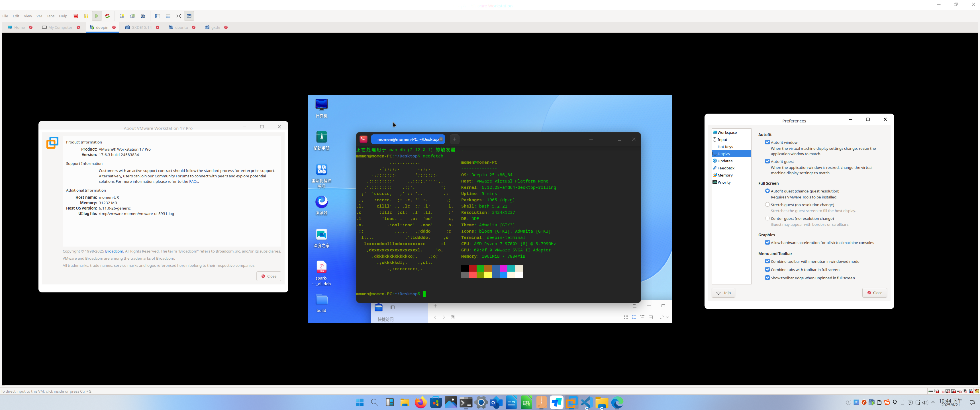
Task: Click the Unity mode toolbar icon
Action: click(189, 16)
